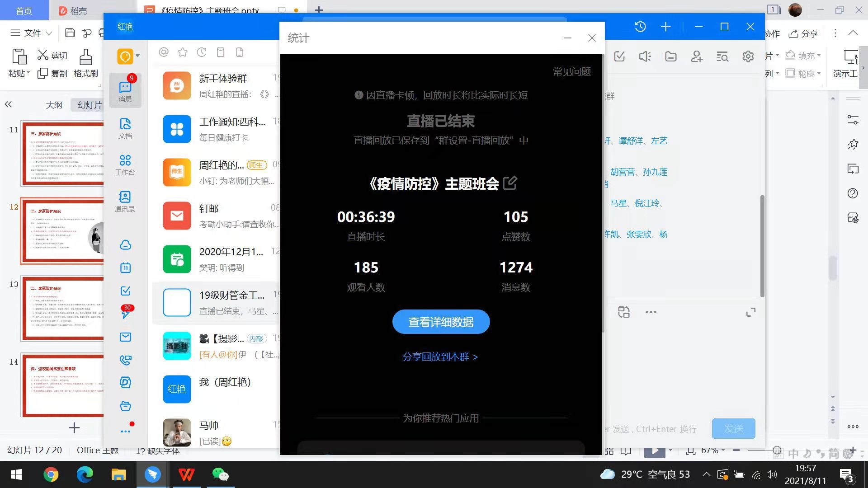868x488 pixels.
Task: Expand the Outline (轮廓) dropdown in WPS
Action: click(819, 73)
